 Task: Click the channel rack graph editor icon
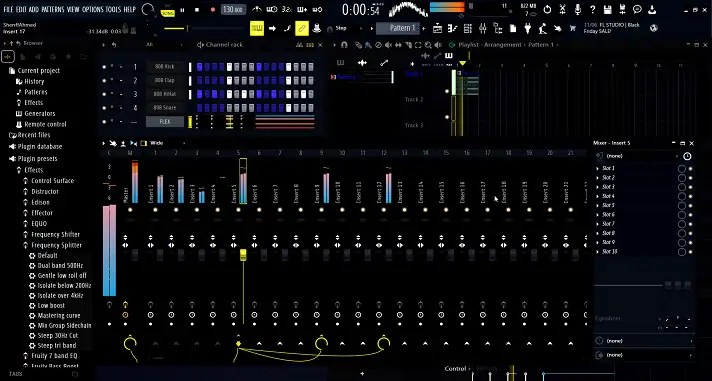299,45
